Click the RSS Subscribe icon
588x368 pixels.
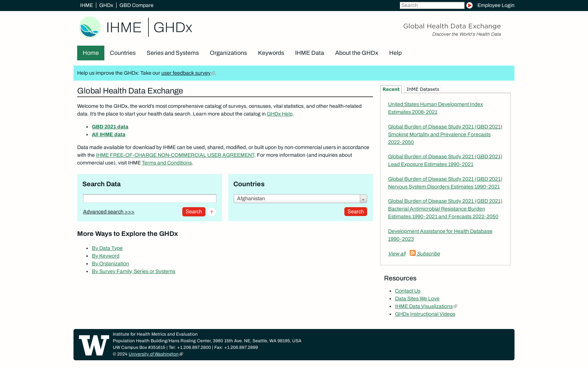(413, 253)
